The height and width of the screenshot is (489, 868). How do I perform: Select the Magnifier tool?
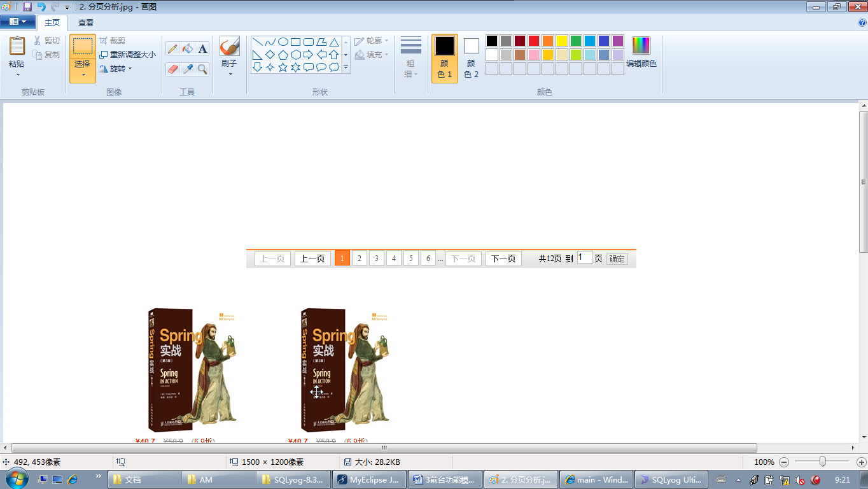[202, 69]
